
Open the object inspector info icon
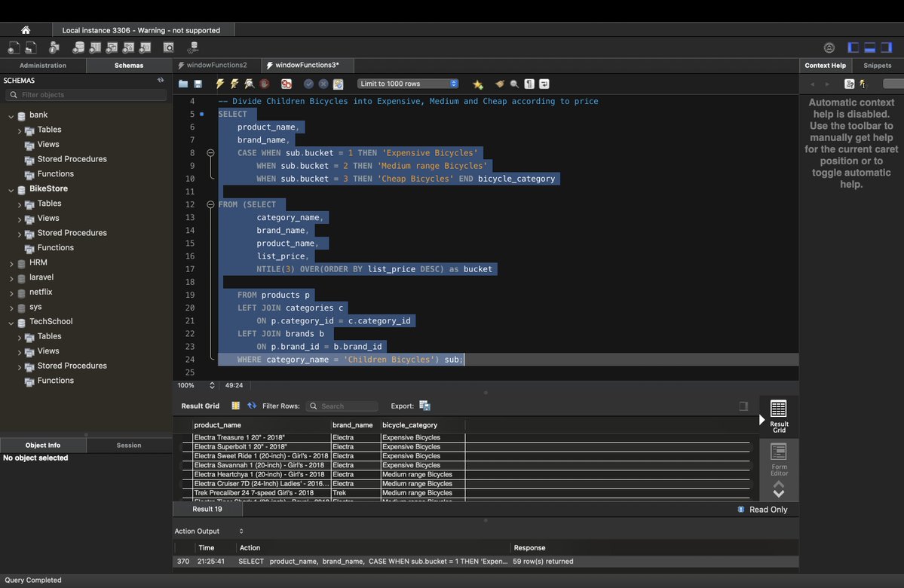[54, 47]
